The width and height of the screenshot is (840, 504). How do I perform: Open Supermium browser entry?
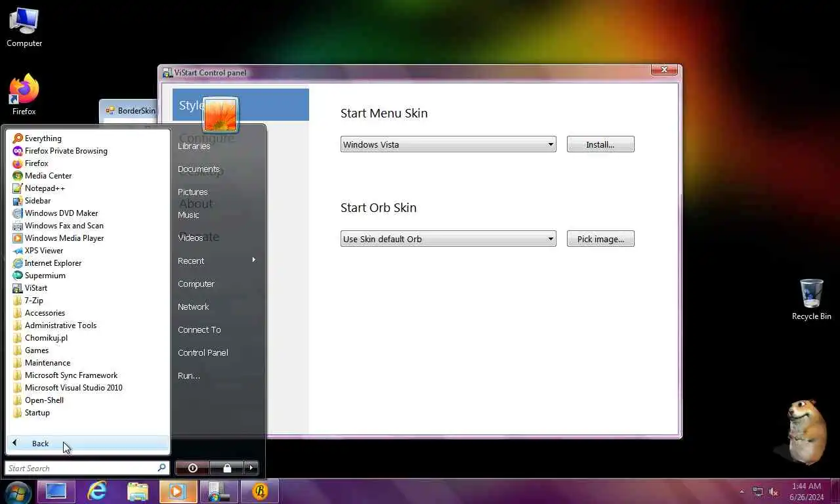tap(39, 276)
